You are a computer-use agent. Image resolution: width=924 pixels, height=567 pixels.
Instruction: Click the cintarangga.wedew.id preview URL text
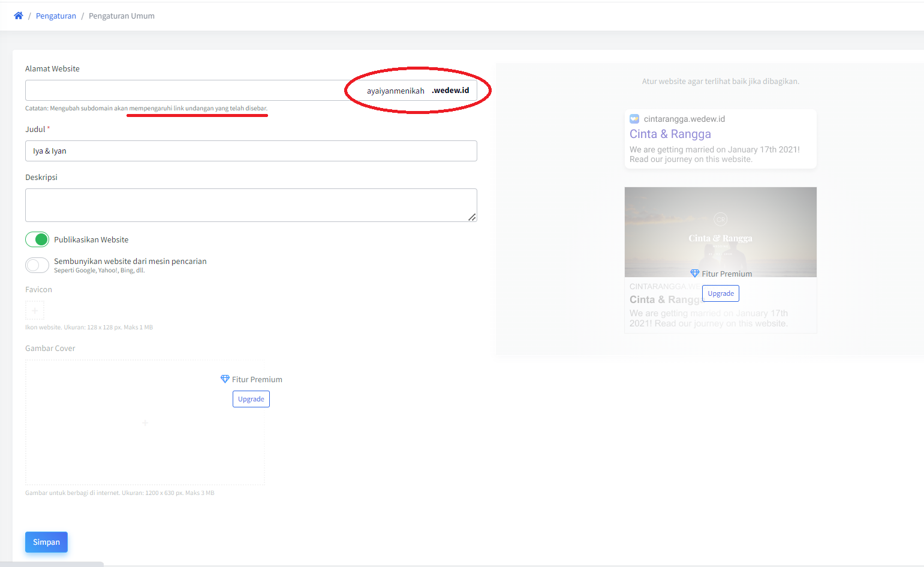tap(684, 119)
